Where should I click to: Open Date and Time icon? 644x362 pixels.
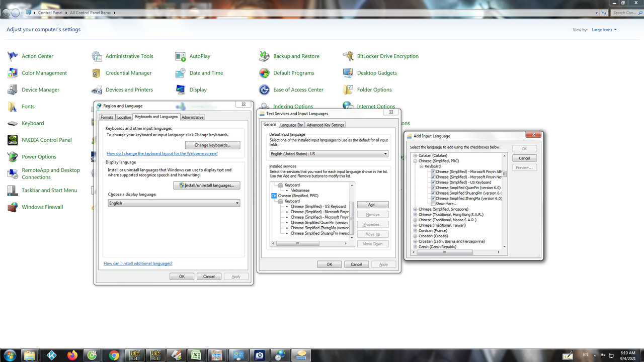[x=181, y=73]
